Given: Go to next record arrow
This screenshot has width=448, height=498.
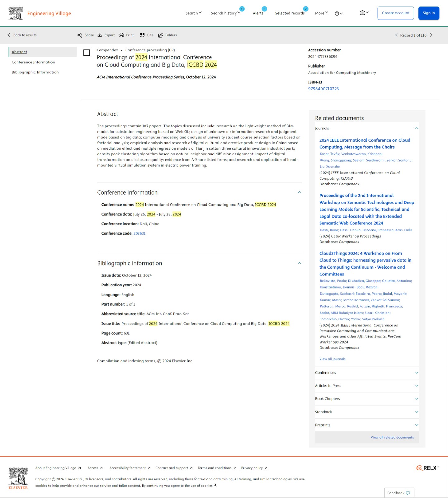Looking at the screenshot, I should point(431,35).
